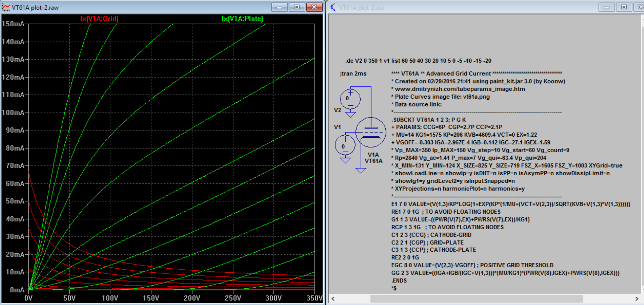Click left arrow of schematic horizontal scrollbar
The width and height of the screenshot is (644, 305).
point(333,299)
